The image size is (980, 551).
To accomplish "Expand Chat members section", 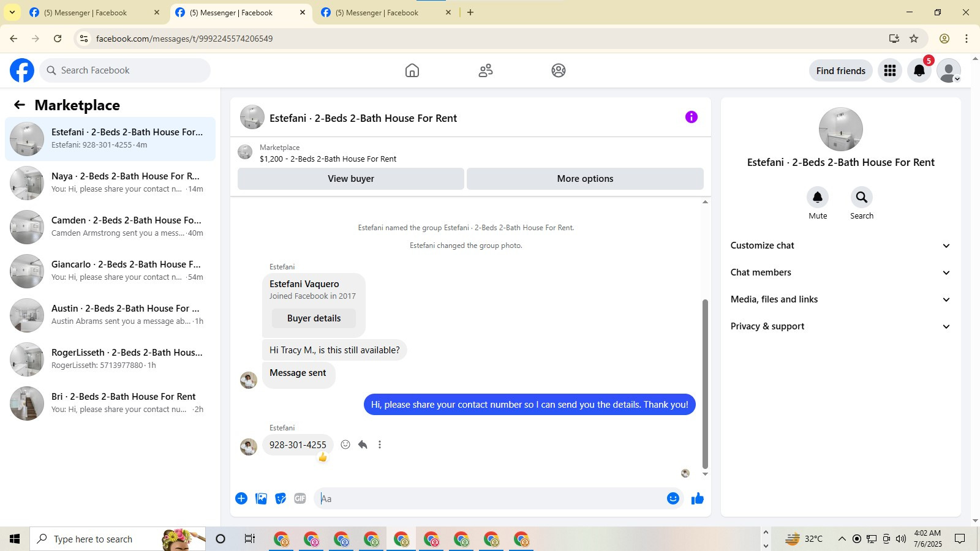I will pos(840,272).
